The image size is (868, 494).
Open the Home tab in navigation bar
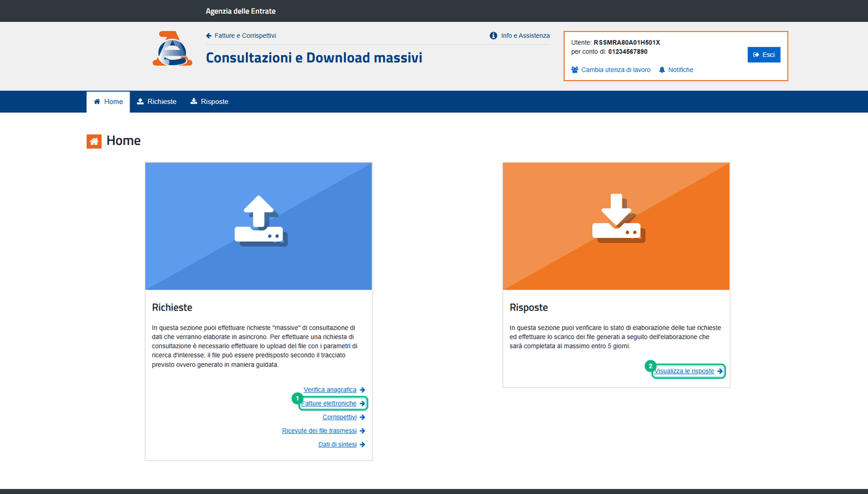108,102
